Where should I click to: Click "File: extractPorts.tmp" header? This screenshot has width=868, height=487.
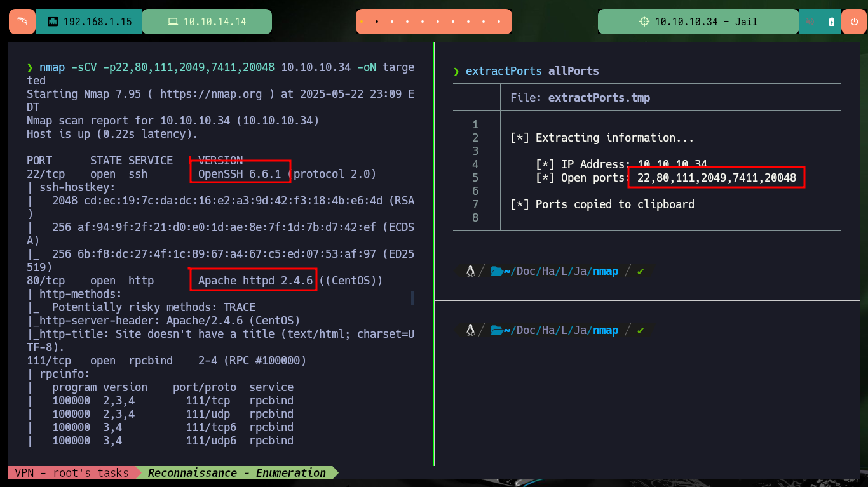580,98
